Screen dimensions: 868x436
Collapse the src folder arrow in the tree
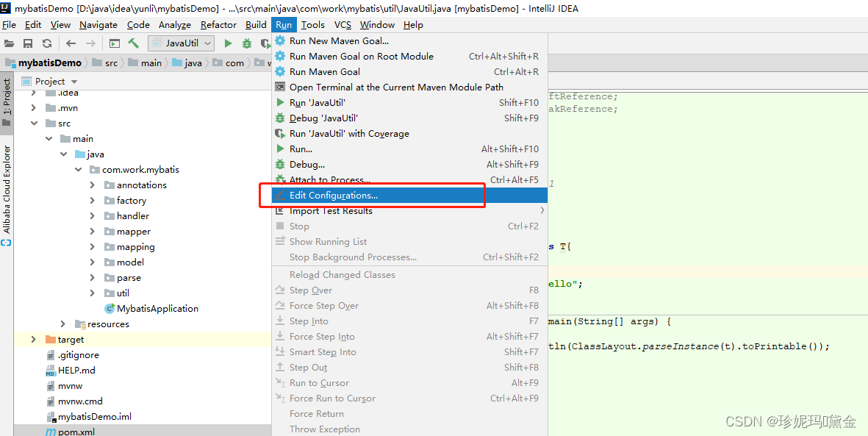pyautogui.click(x=34, y=124)
